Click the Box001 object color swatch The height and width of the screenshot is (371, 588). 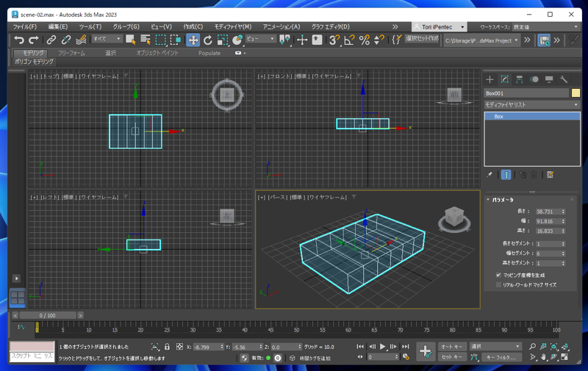point(576,93)
